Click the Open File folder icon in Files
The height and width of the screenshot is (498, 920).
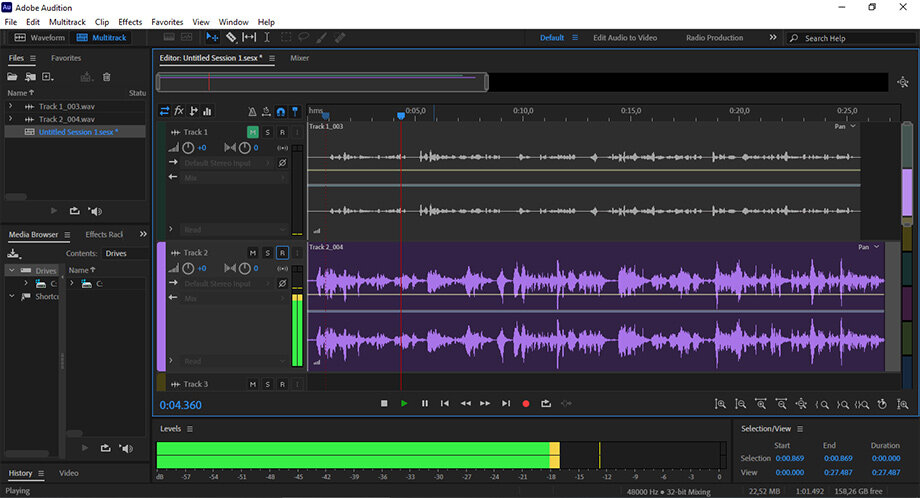pos(14,77)
